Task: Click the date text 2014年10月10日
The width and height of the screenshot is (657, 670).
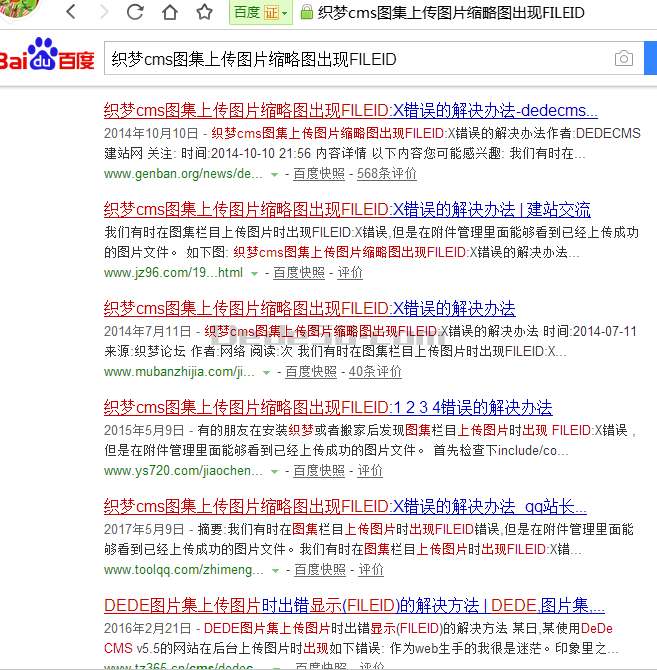Action: 151,133
